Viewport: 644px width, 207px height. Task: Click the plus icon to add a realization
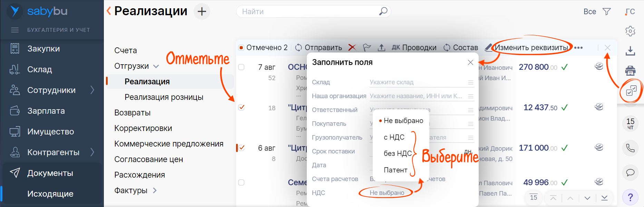coord(202,11)
